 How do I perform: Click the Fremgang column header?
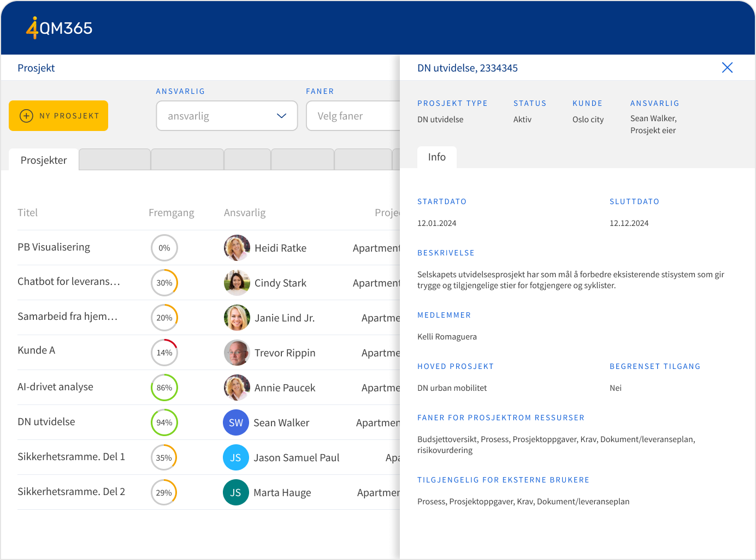click(172, 212)
